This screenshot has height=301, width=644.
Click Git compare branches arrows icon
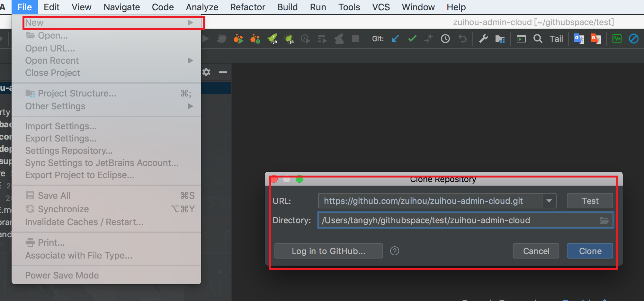pyautogui.click(x=429, y=39)
